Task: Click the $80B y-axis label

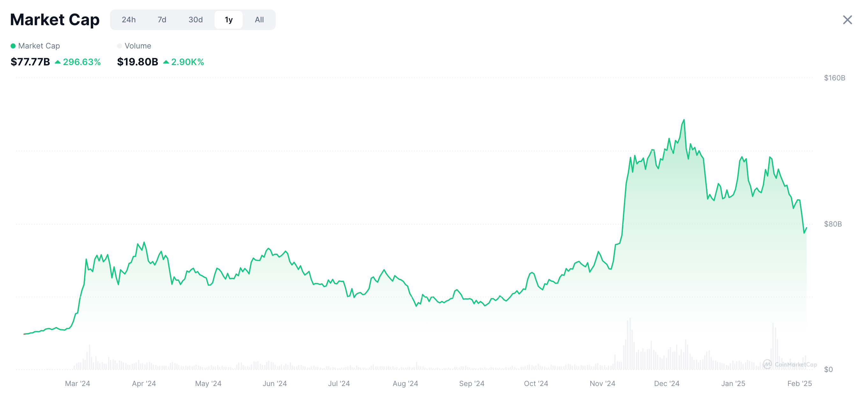Action: (833, 224)
